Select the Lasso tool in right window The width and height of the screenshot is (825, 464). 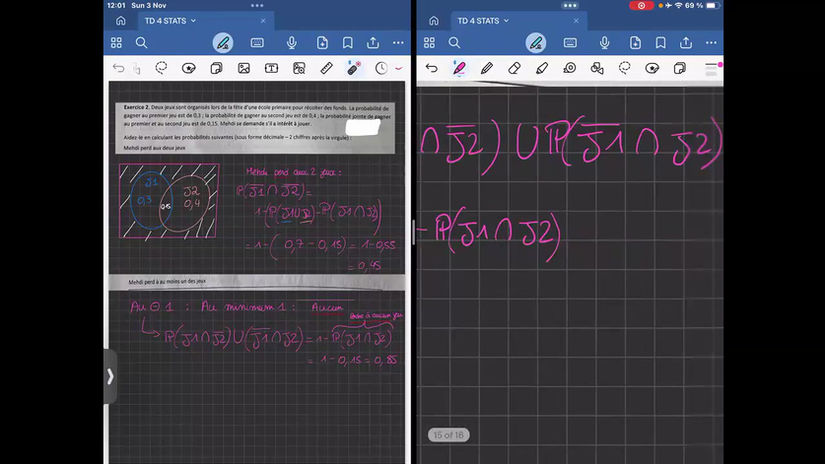[625, 68]
